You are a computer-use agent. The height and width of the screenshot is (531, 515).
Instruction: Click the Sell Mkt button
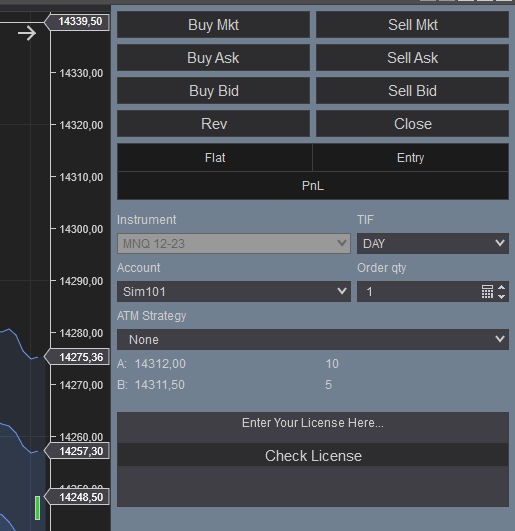coord(412,25)
